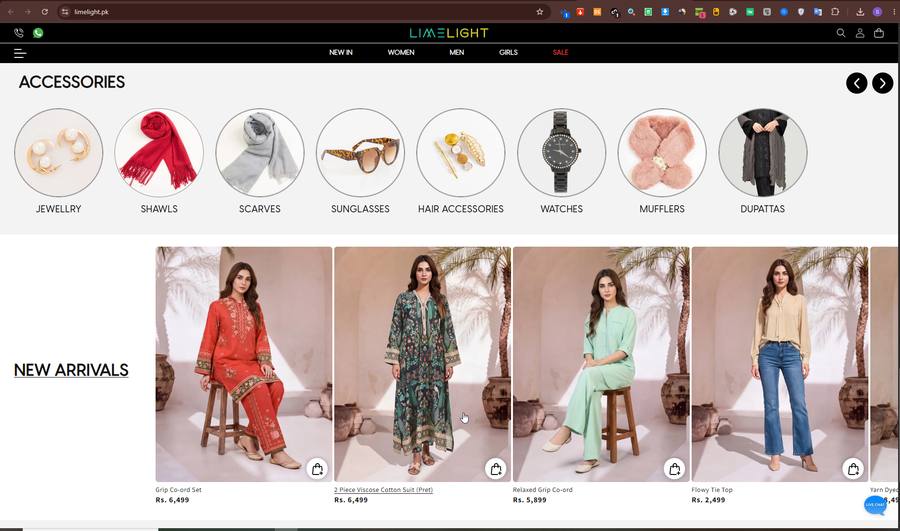Open the purple browser profile avatar
Image resolution: width=900 pixels, height=531 pixels.
tap(877, 11)
